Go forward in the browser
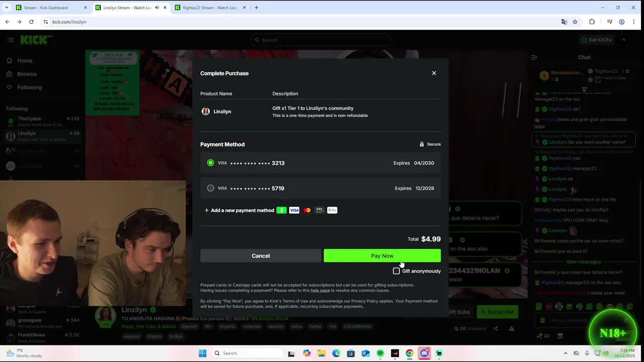This screenshot has height=362, width=644. tap(19, 22)
